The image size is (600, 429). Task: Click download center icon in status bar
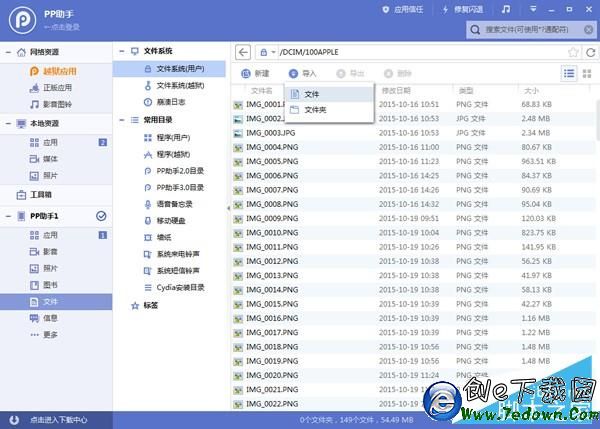[x=14, y=420]
